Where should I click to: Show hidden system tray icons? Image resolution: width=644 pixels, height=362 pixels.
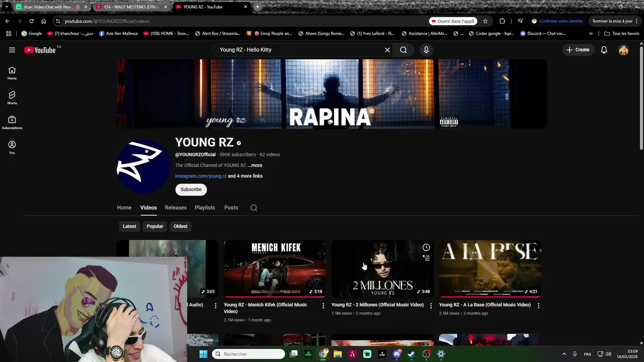564,354
